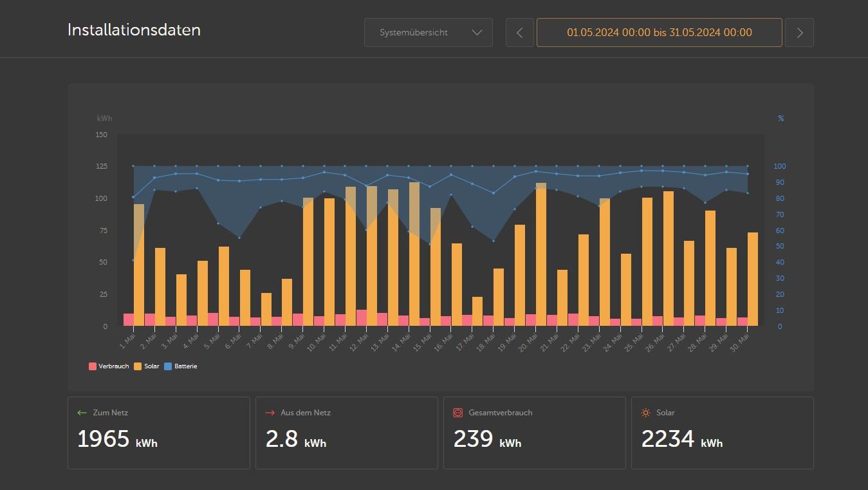Click the solar bar for 17. Mai
The height and width of the screenshot is (490, 868).
(477, 311)
